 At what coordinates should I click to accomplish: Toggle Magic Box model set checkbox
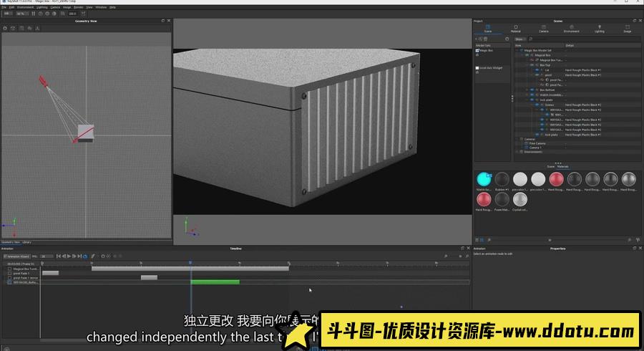pos(477,50)
